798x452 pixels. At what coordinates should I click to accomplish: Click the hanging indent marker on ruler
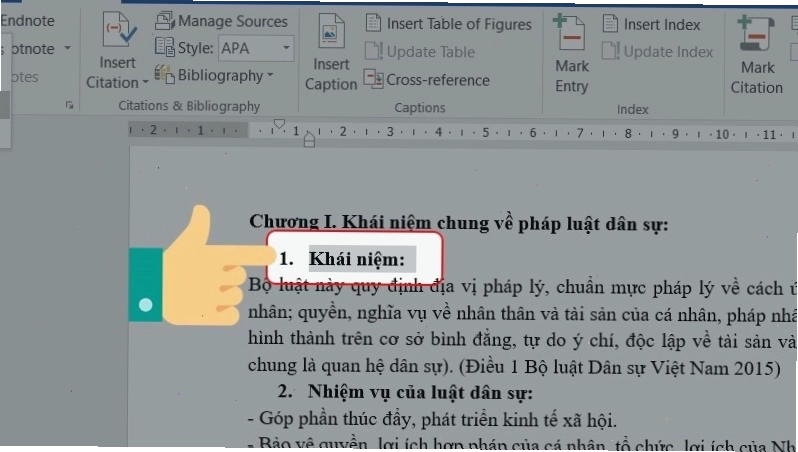pyautogui.click(x=309, y=134)
